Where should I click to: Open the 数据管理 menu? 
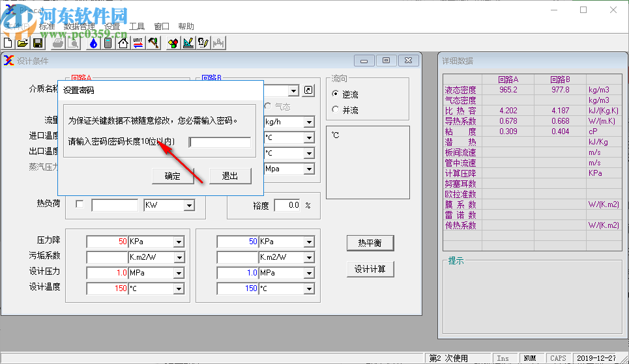point(80,27)
